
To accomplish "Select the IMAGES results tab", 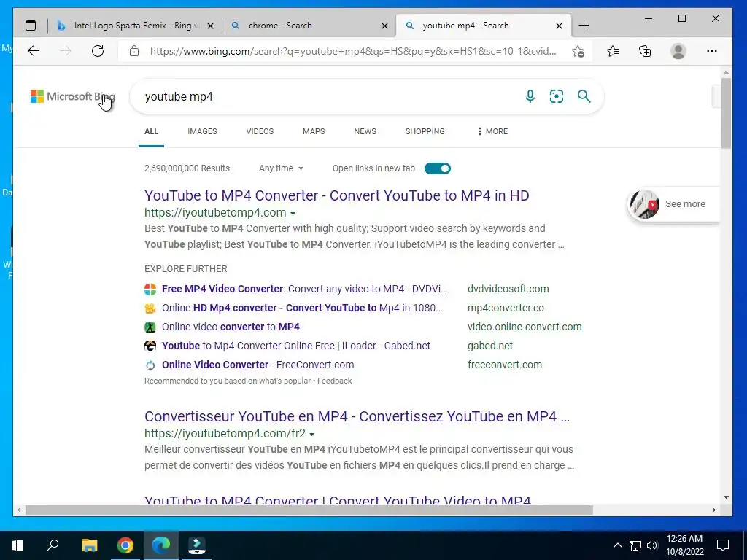I will (202, 131).
